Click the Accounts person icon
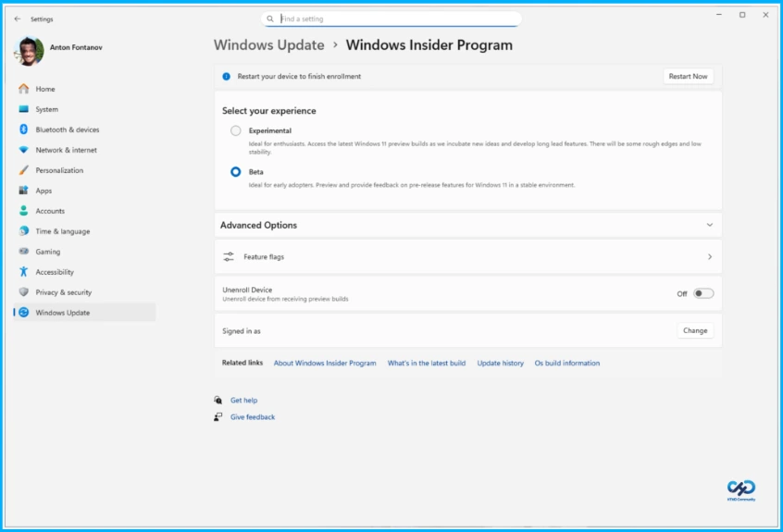 pyautogui.click(x=23, y=211)
